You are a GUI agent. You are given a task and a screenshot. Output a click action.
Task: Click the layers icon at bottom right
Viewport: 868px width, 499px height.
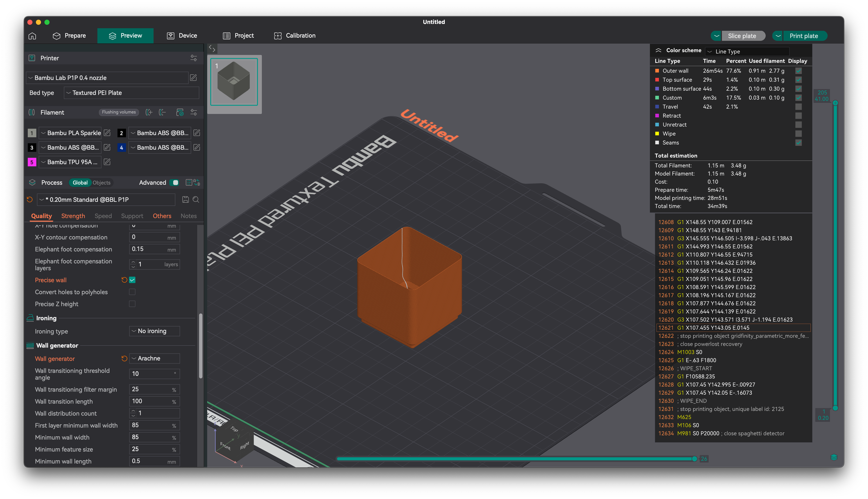834,457
